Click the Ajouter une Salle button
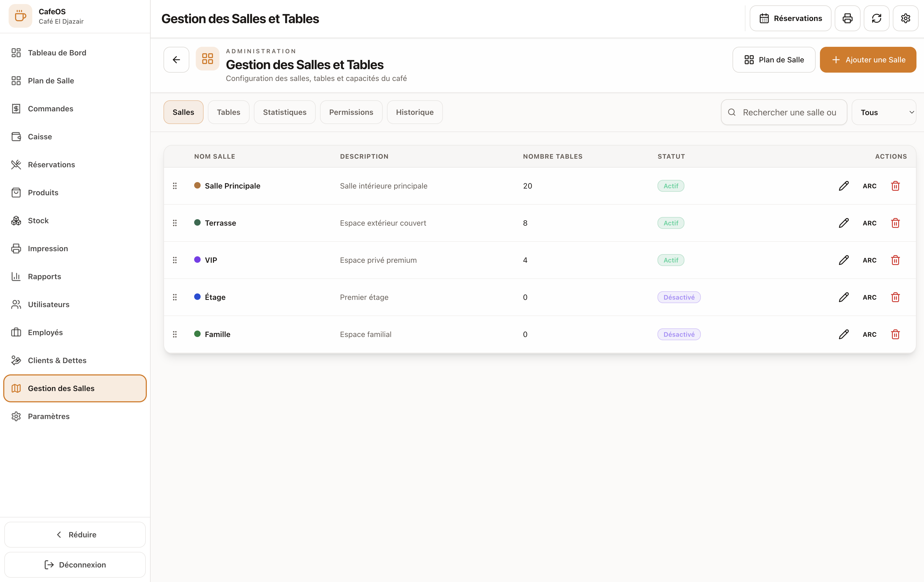The image size is (924, 582). click(x=868, y=59)
